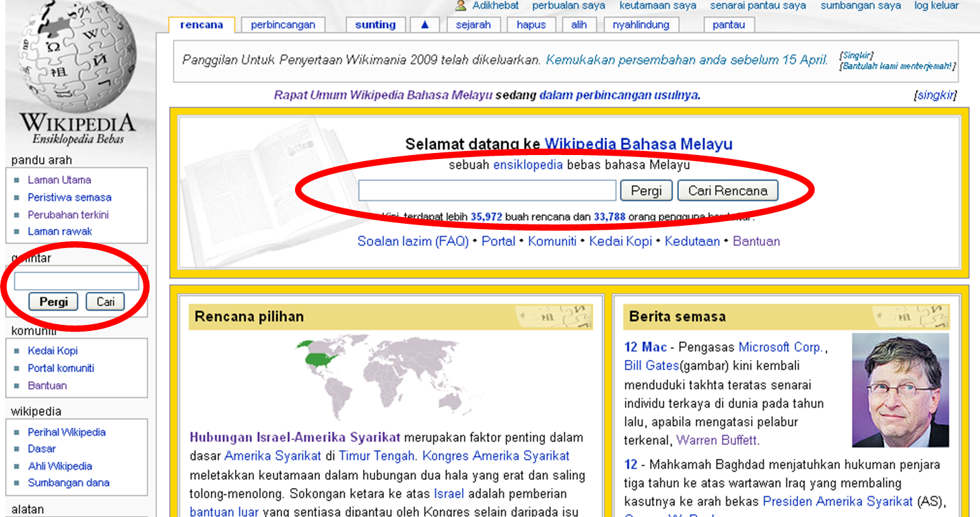
Task: Click the Pergi button in welcome box
Action: pyautogui.click(x=646, y=191)
